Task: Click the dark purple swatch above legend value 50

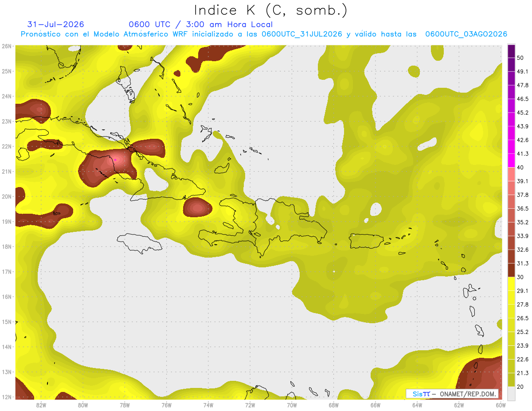Action: [511, 51]
